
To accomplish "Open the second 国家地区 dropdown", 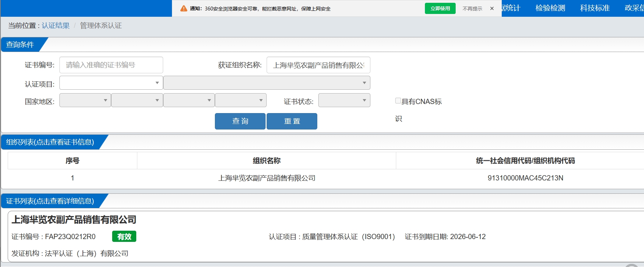I will point(137,100).
